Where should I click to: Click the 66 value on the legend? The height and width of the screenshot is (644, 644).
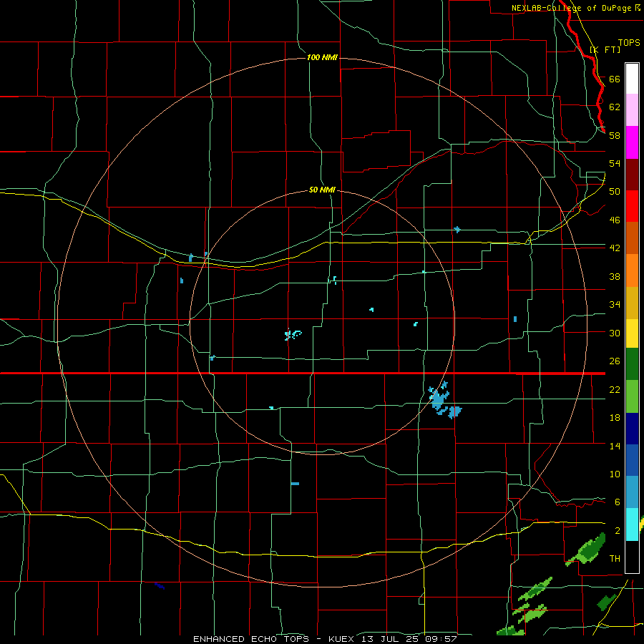[615, 79]
